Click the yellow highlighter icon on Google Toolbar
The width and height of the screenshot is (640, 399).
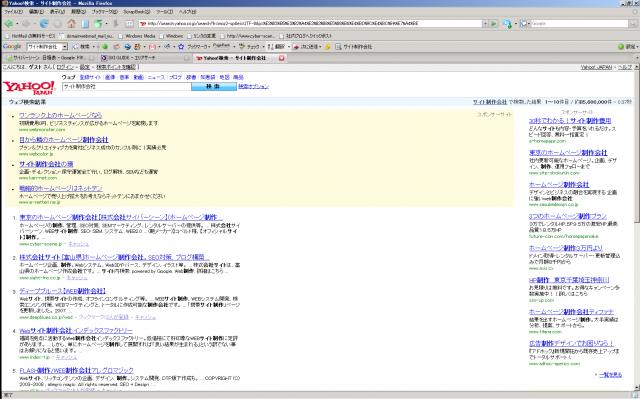pos(328,47)
